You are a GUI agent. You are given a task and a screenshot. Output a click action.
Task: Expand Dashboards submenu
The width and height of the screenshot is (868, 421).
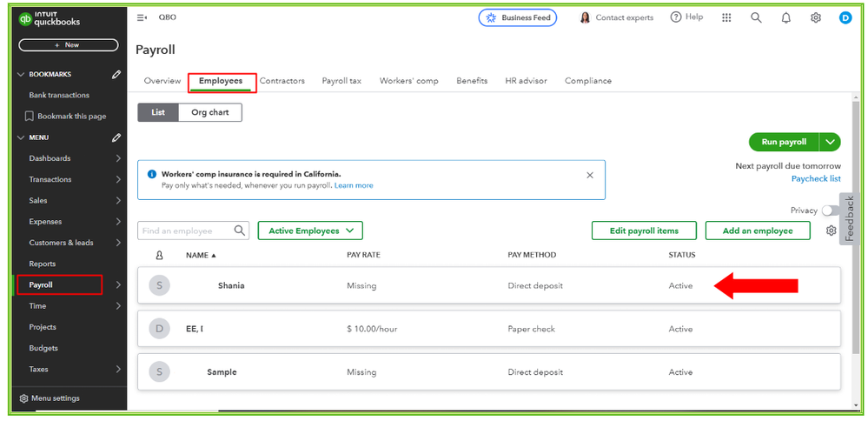pyautogui.click(x=118, y=158)
